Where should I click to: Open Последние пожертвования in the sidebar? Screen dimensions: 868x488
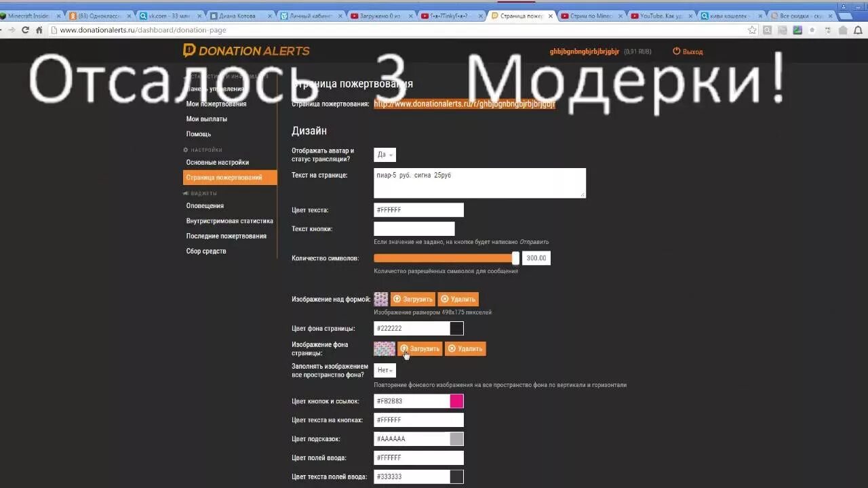point(226,236)
